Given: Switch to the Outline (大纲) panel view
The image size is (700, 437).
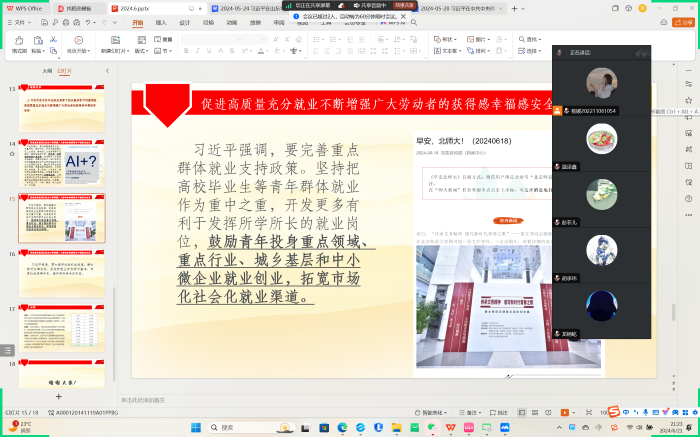Looking at the screenshot, I should pyautogui.click(x=46, y=71).
